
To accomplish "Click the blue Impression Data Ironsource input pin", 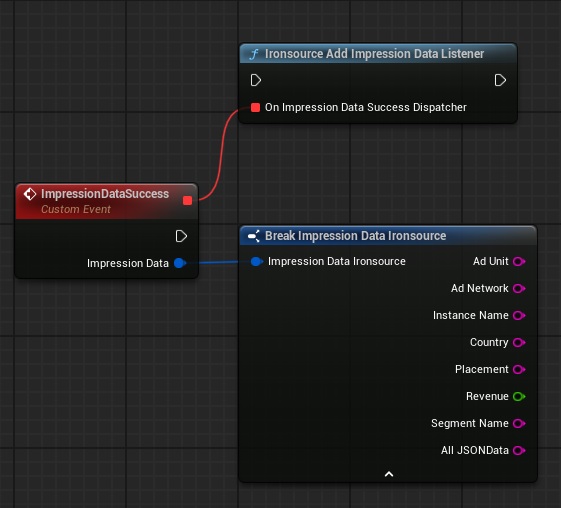I will [x=257, y=262].
